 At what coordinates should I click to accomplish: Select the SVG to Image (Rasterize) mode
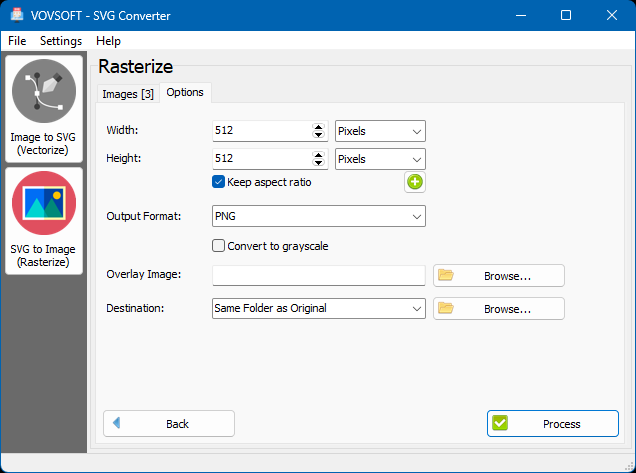coord(44,221)
